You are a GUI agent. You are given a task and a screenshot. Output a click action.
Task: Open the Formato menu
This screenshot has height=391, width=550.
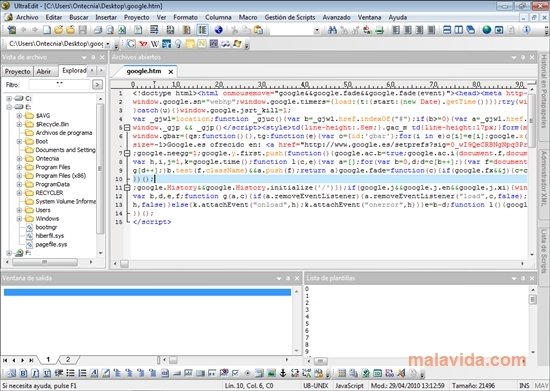pyautogui.click(x=185, y=17)
